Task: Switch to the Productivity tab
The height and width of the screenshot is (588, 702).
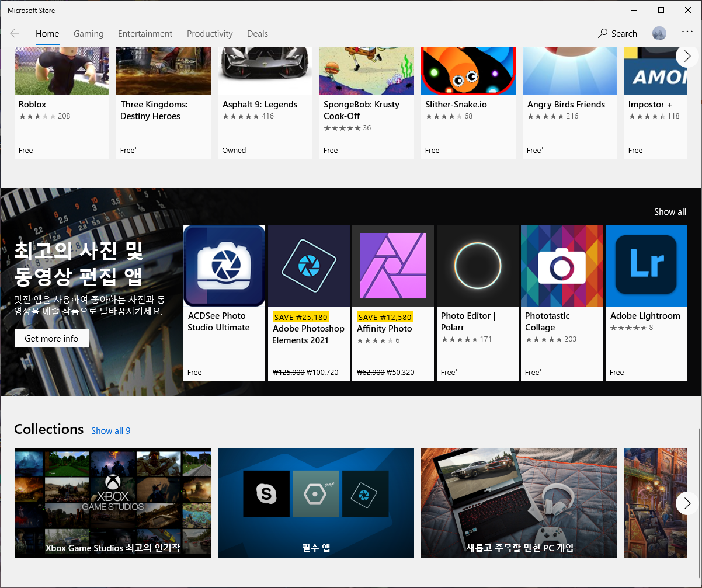Action: (210, 34)
